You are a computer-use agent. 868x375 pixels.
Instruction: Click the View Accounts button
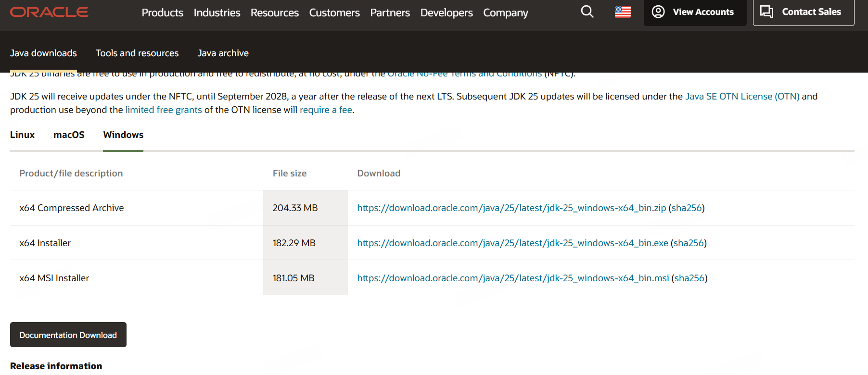695,12
